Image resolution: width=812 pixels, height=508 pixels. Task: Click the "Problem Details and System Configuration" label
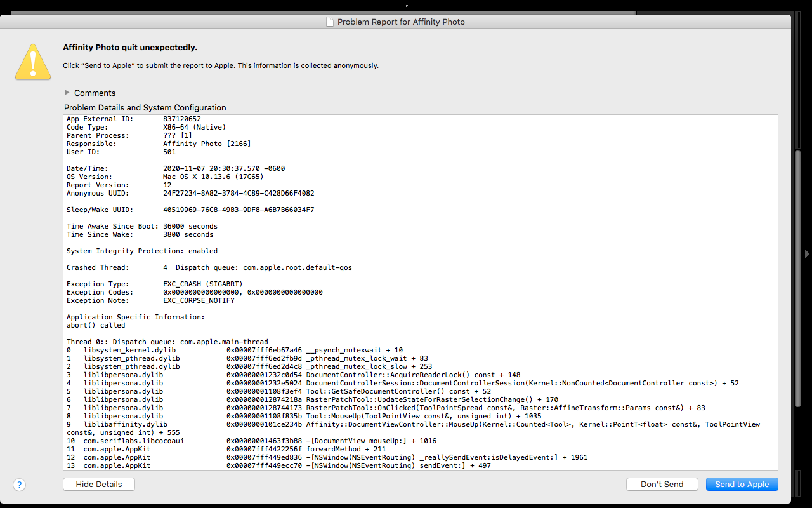[145, 108]
